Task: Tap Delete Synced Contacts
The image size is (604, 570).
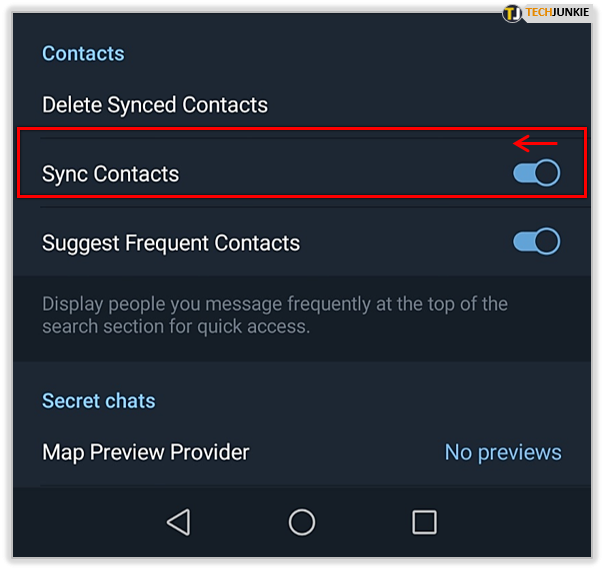Action: (155, 105)
